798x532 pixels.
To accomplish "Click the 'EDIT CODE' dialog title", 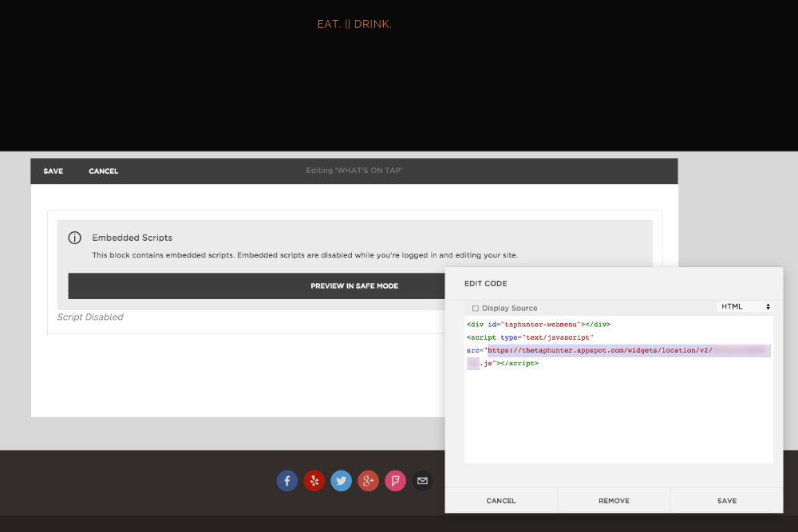I will [485, 283].
